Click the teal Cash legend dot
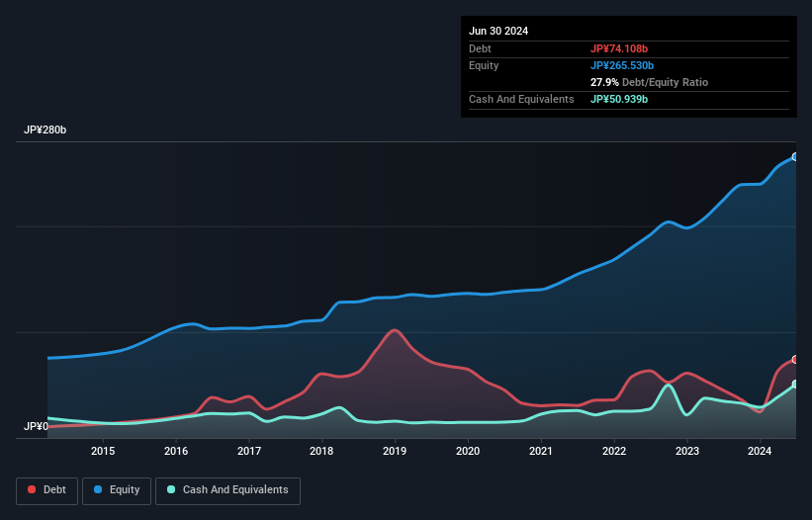Image resolution: width=812 pixels, height=520 pixels. click(171, 489)
